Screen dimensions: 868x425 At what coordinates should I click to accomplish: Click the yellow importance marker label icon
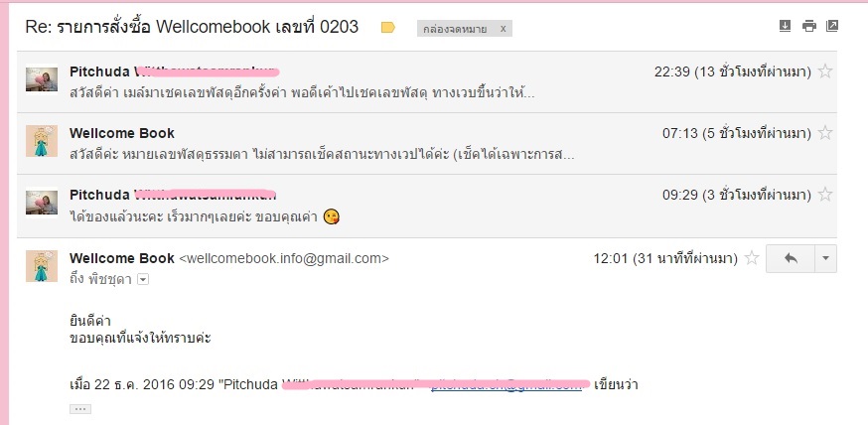(x=387, y=27)
